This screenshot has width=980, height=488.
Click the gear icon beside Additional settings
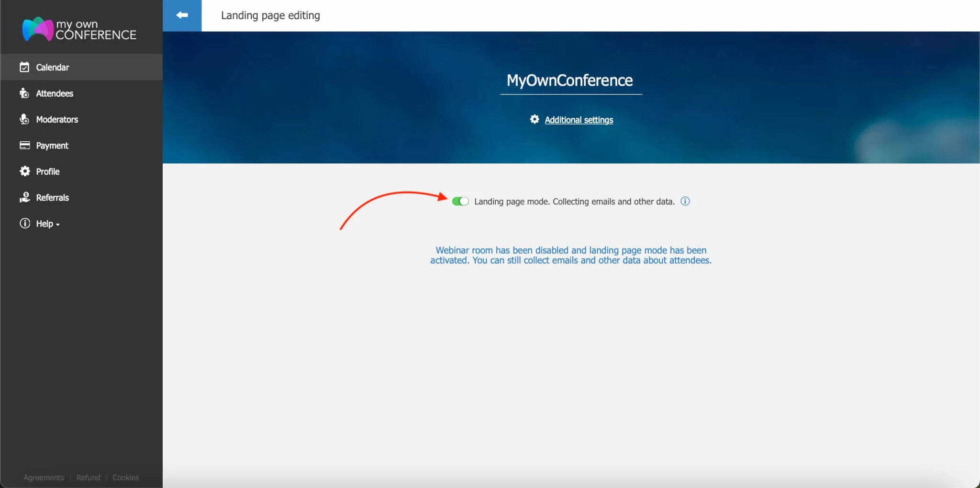point(535,120)
